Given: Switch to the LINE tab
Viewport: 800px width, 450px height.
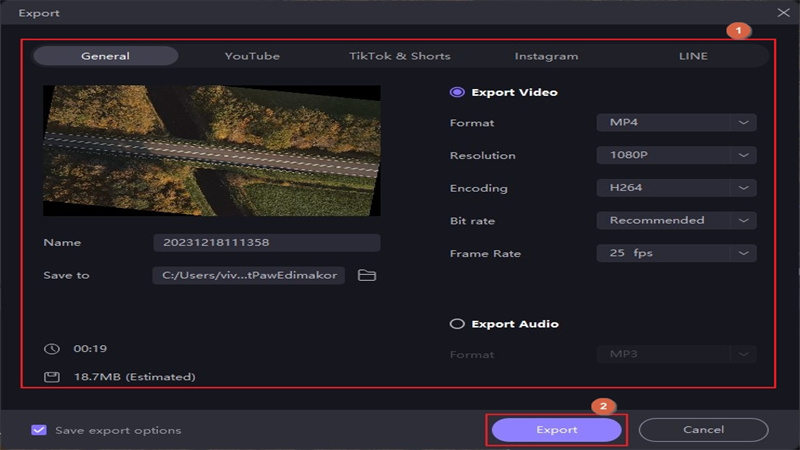Looking at the screenshot, I should click(x=693, y=56).
